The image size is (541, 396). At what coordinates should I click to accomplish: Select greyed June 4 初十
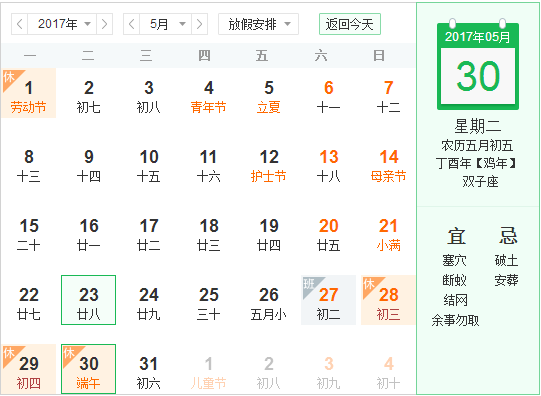tap(388, 369)
